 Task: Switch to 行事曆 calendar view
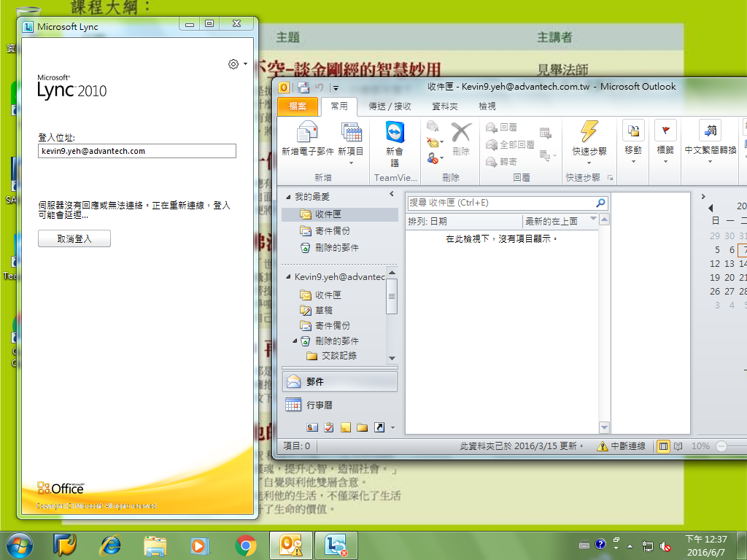[340, 405]
